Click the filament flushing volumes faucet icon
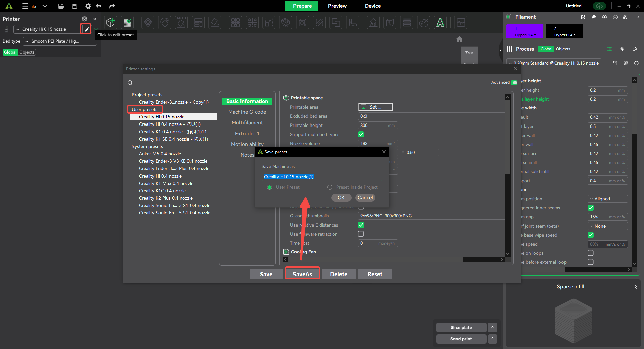The width and height of the screenshot is (644, 349). pos(594,17)
